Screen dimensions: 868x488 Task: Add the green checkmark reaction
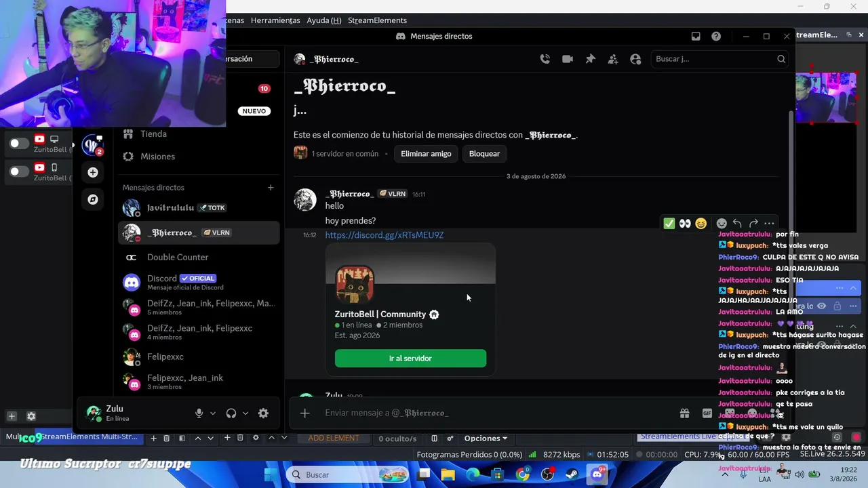tap(669, 223)
